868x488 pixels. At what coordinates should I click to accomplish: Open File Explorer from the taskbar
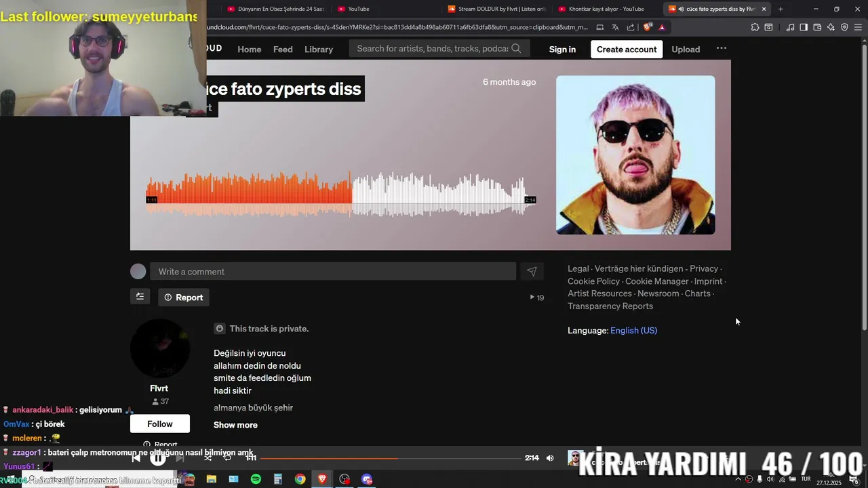[x=212, y=479]
